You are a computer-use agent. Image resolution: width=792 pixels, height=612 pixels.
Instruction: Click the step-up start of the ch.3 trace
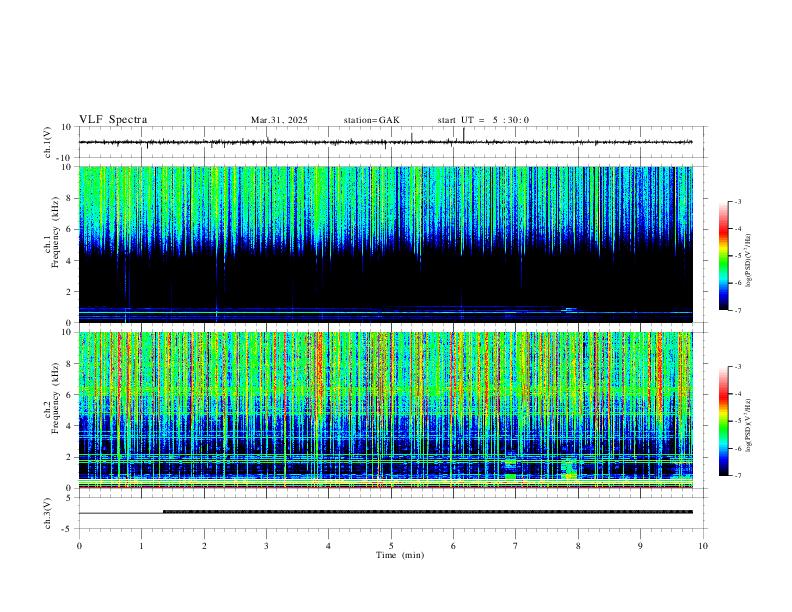163,512
